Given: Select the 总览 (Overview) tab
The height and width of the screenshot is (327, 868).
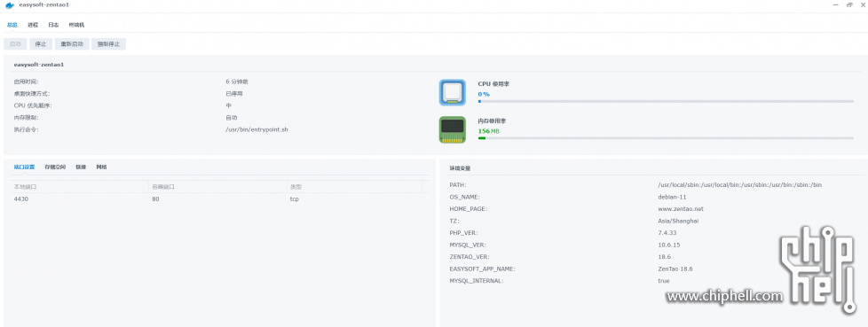Looking at the screenshot, I should coord(12,25).
